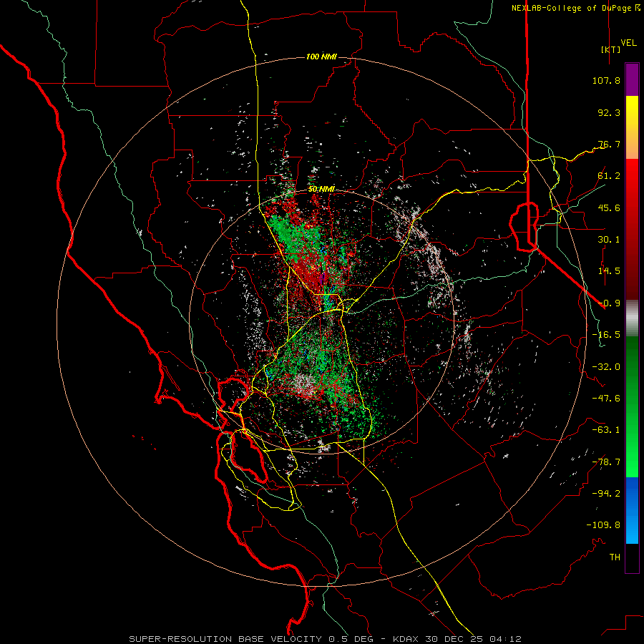Select the -63.1 value on the velocity scale
Screen dimensions: 644x644
(x=606, y=430)
